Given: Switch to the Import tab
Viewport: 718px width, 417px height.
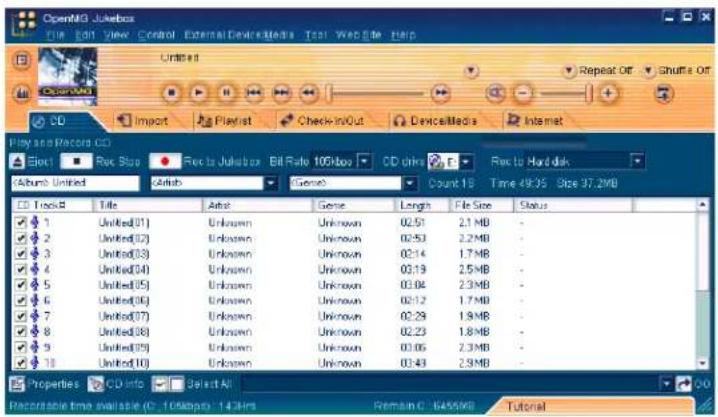Looking at the screenshot, I should click(143, 121).
